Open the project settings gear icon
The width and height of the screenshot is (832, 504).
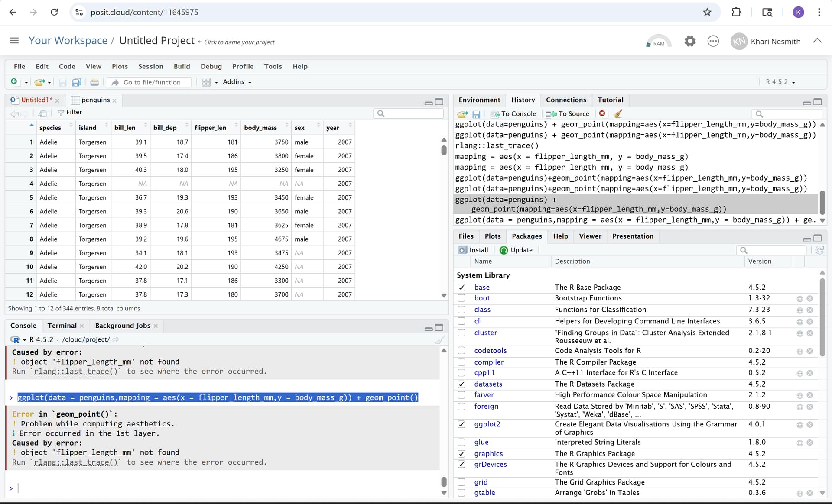pos(690,41)
